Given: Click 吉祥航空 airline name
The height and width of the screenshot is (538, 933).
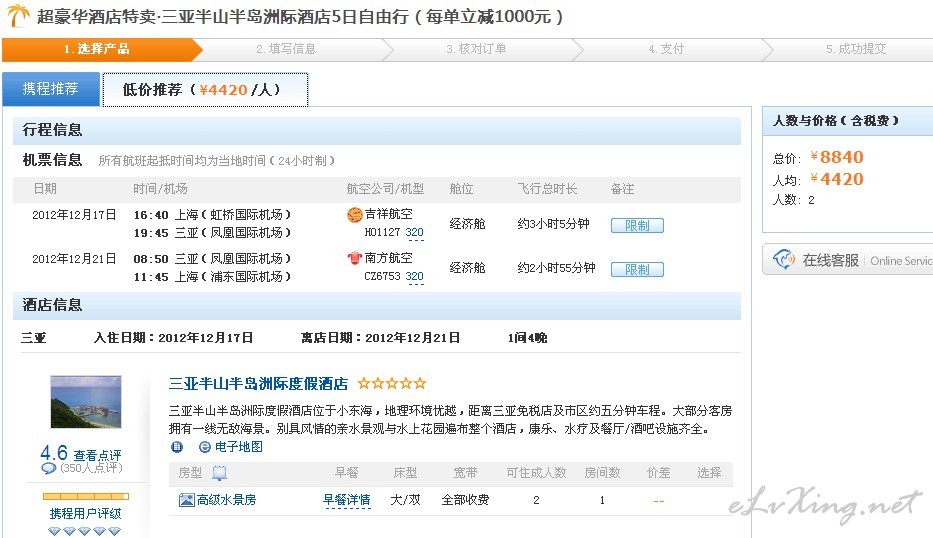Looking at the screenshot, I should (389, 214).
